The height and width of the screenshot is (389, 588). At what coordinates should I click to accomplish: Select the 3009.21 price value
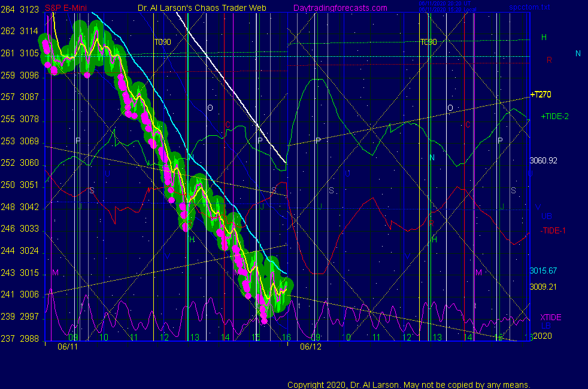[x=543, y=287]
